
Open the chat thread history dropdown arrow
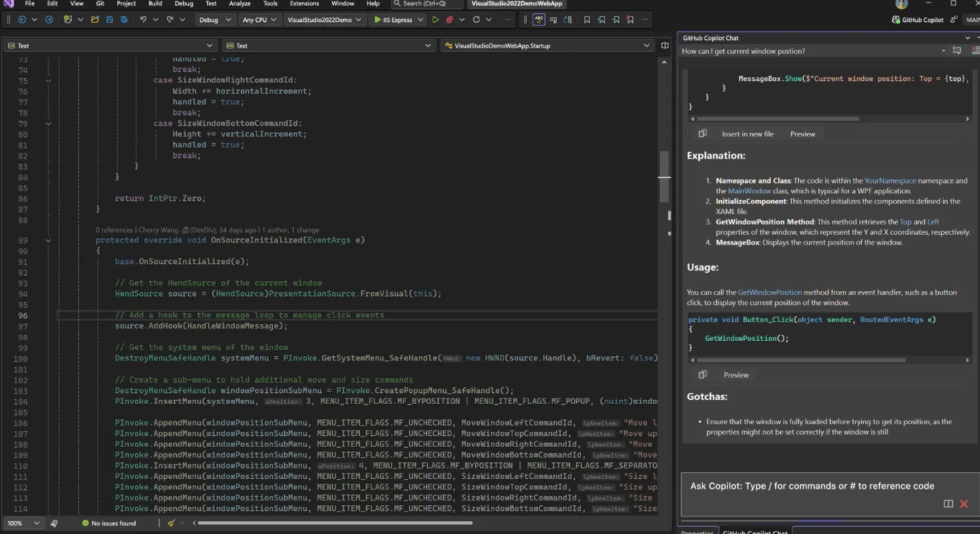(943, 51)
